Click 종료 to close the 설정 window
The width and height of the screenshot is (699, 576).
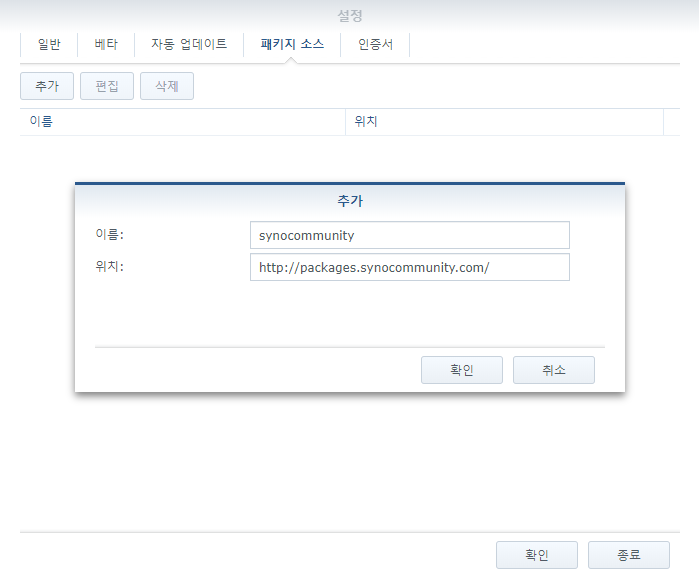point(629,555)
